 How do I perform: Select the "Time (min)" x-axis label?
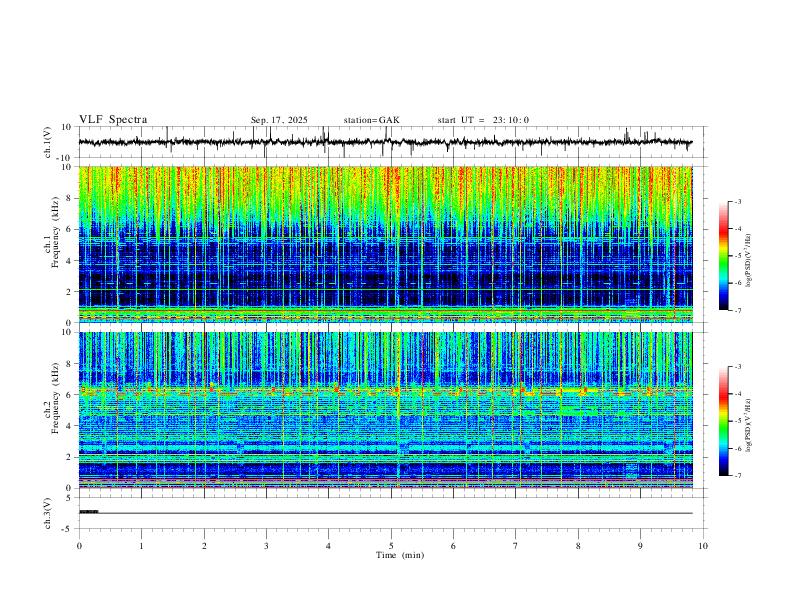tap(400, 555)
